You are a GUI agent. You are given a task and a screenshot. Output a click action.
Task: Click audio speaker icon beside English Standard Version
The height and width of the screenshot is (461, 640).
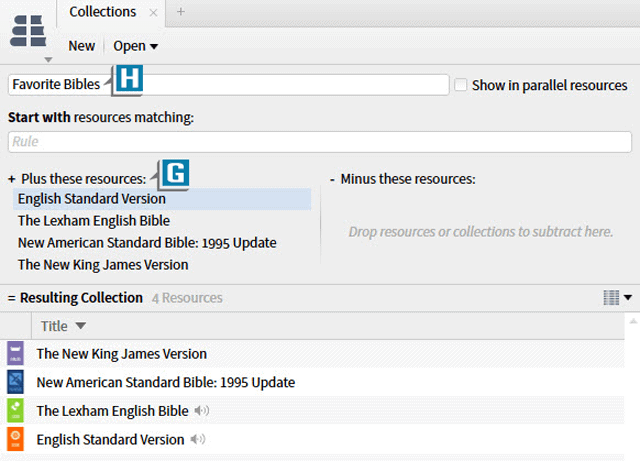198,439
